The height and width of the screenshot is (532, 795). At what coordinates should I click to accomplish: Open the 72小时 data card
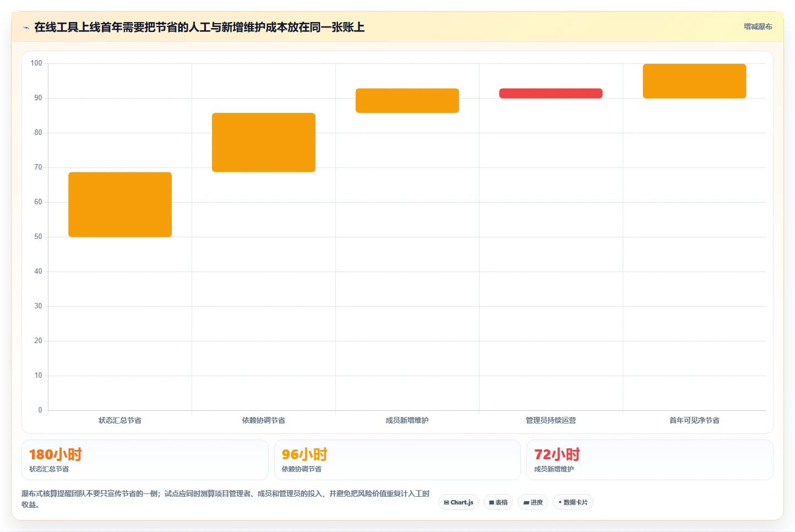pos(650,460)
